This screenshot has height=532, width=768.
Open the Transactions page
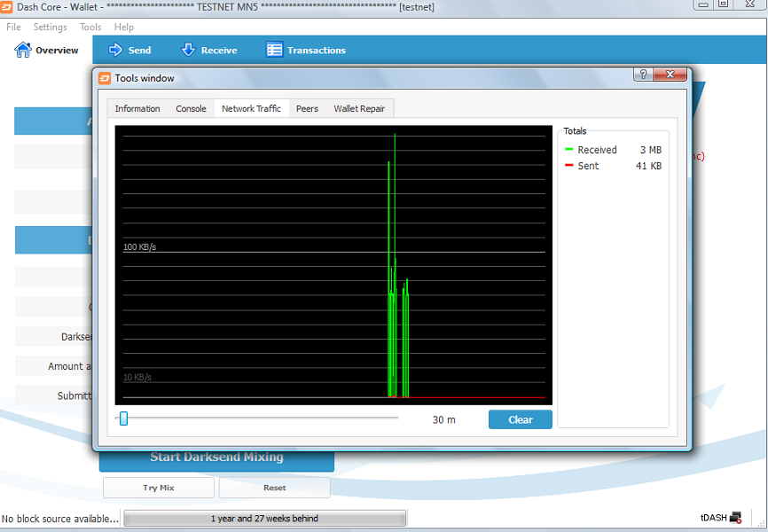pyautogui.click(x=306, y=50)
